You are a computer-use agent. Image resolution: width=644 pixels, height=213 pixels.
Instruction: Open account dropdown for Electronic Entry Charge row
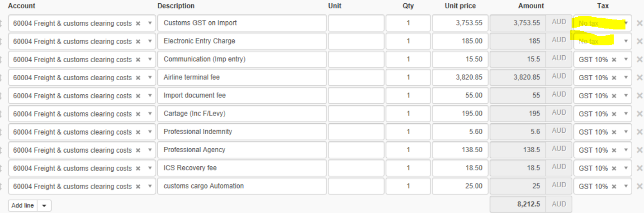(150, 41)
